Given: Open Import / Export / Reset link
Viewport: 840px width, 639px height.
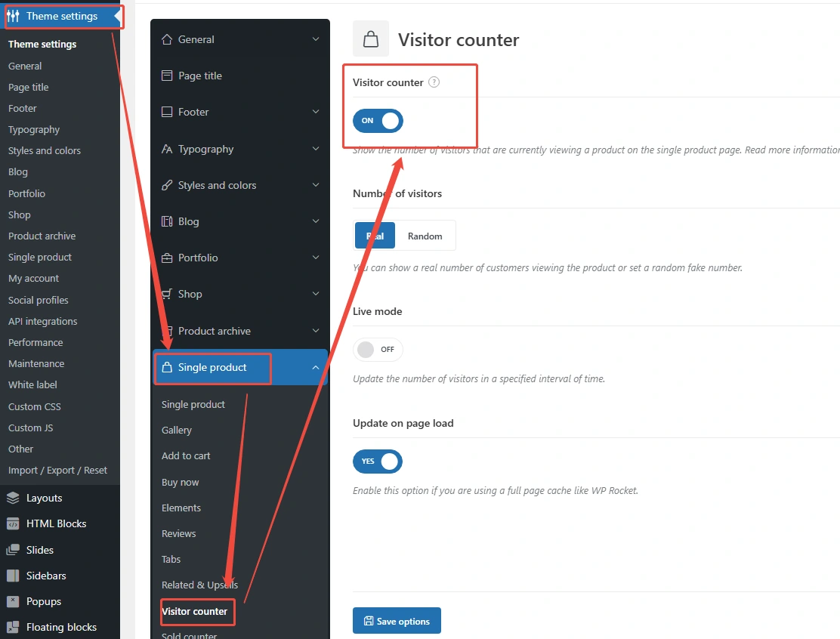Looking at the screenshot, I should (57, 470).
